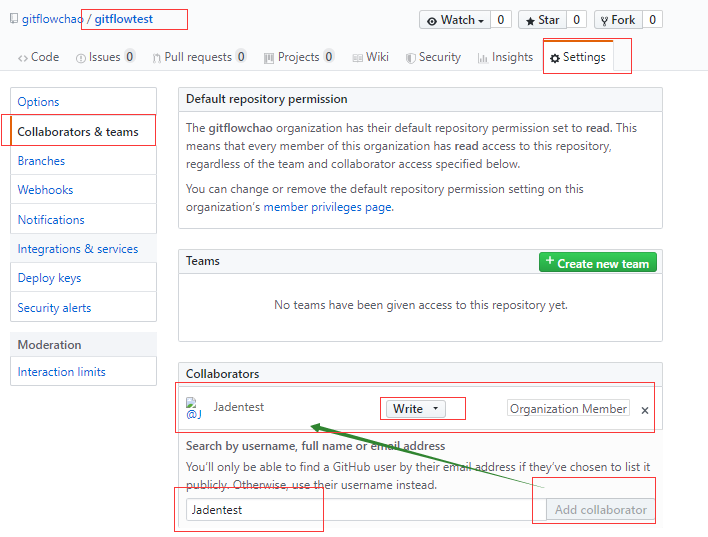Click the Settings gear icon
Viewport: 708px width, 537px height.
[555, 58]
